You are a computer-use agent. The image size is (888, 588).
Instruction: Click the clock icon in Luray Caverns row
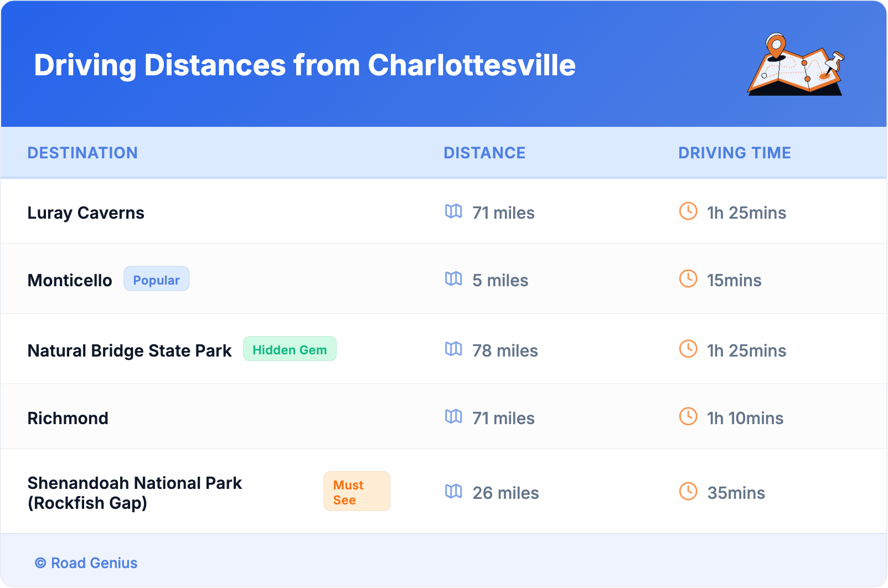[x=688, y=211]
